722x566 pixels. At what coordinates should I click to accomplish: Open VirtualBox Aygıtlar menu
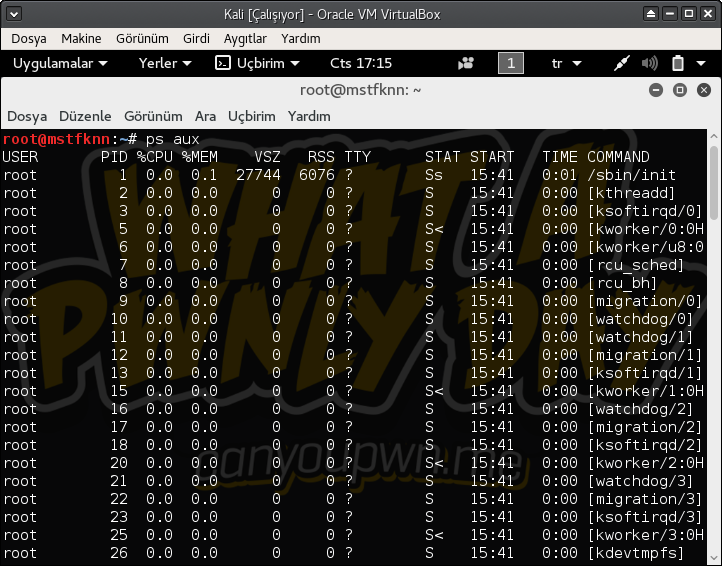[x=244, y=38]
